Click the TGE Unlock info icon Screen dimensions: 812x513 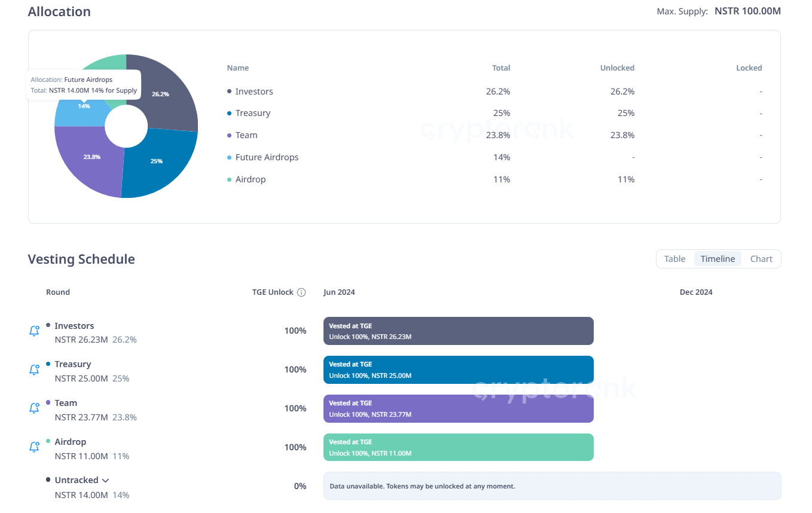301,292
